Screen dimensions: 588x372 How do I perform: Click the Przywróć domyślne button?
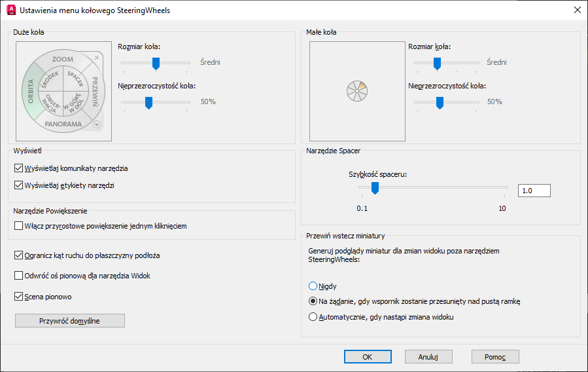[70, 320]
